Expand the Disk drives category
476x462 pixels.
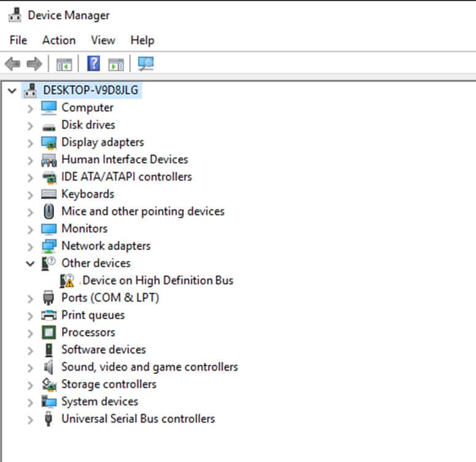click(x=30, y=125)
